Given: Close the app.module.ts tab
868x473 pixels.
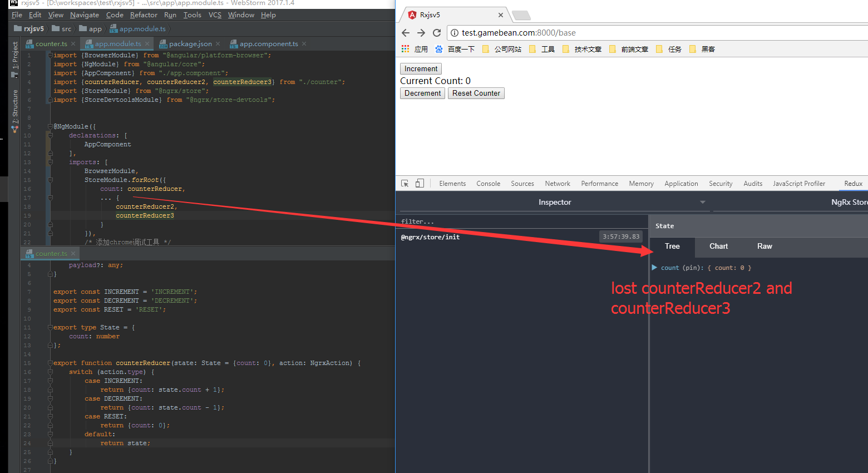Looking at the screenshot, I should point(147,44).
